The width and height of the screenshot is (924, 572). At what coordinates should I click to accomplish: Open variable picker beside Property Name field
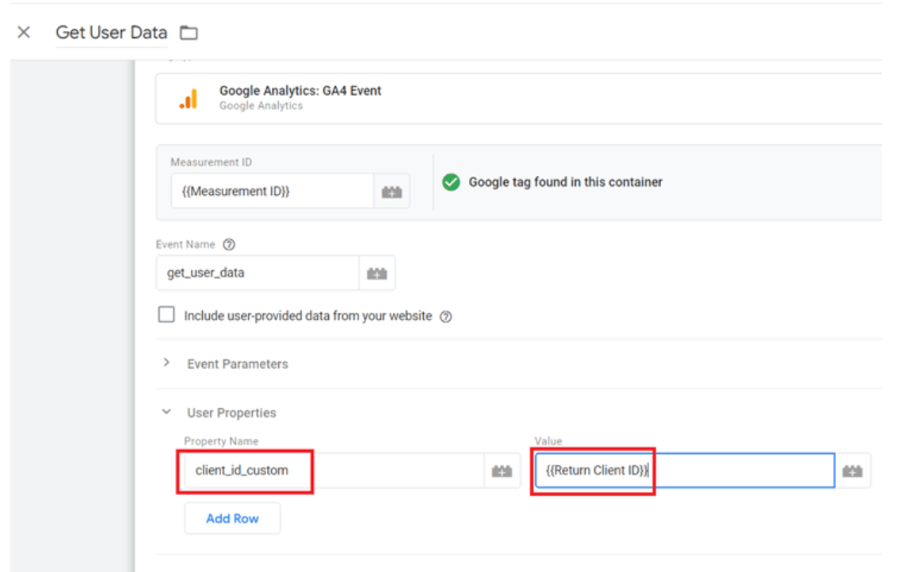(502, 471)
